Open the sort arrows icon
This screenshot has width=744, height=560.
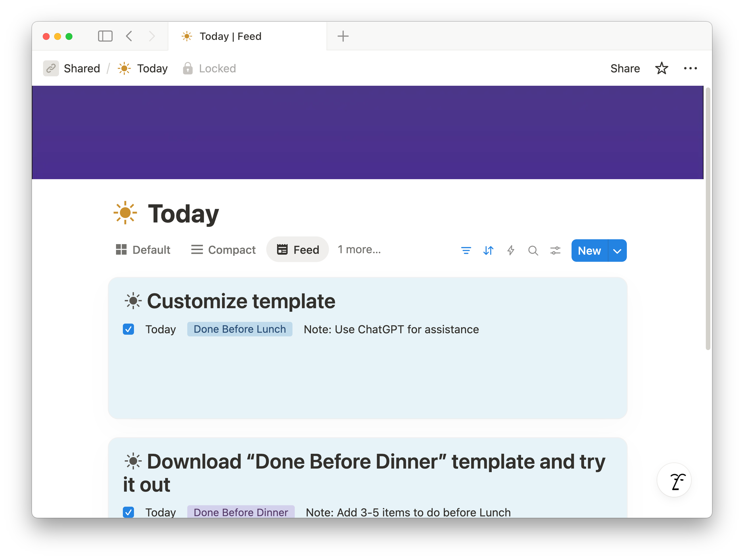(488, 250)
